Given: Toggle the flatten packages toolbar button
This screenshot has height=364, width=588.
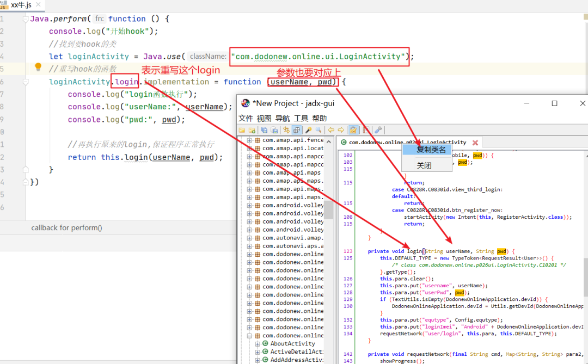Looking at the screenshot, I should pyautogui.click(x=296, y=130).
